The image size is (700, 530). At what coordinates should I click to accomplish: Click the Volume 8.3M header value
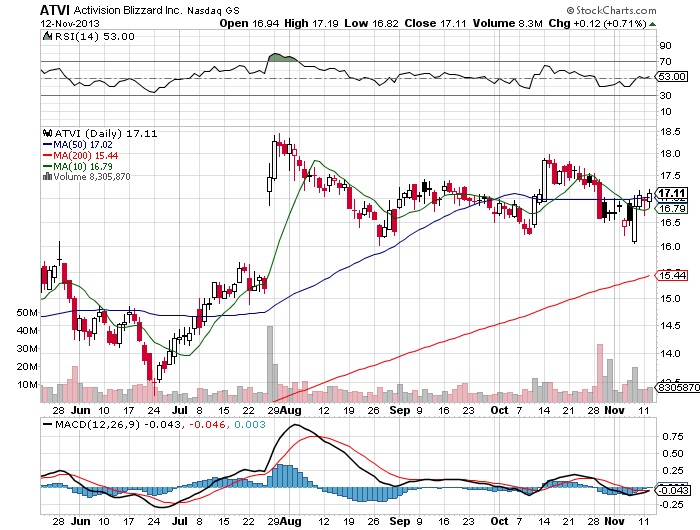[508, 24]
